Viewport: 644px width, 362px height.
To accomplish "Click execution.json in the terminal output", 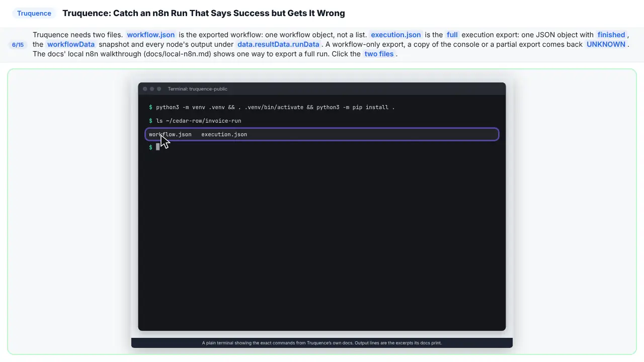I will coord(224,134).
